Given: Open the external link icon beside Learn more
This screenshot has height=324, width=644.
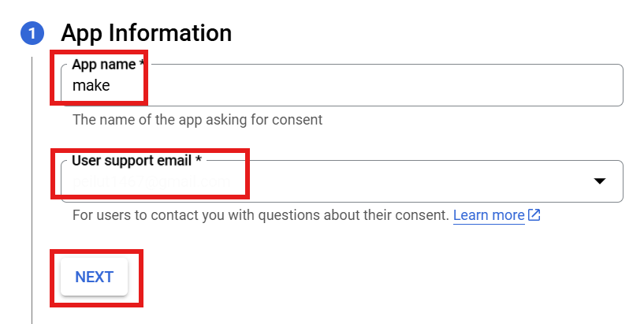Looking at the screenshot, I should (x=534, y=215).
